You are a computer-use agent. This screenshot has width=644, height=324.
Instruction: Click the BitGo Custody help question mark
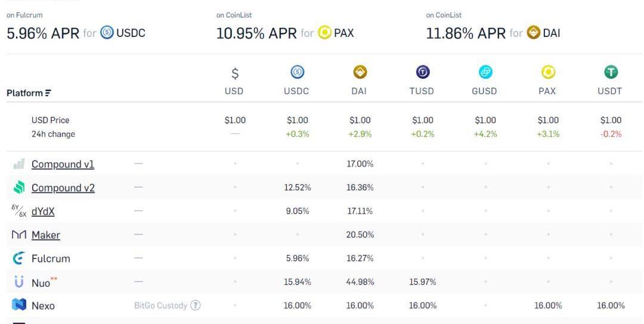pyautogui.click(x=196, y=306)
